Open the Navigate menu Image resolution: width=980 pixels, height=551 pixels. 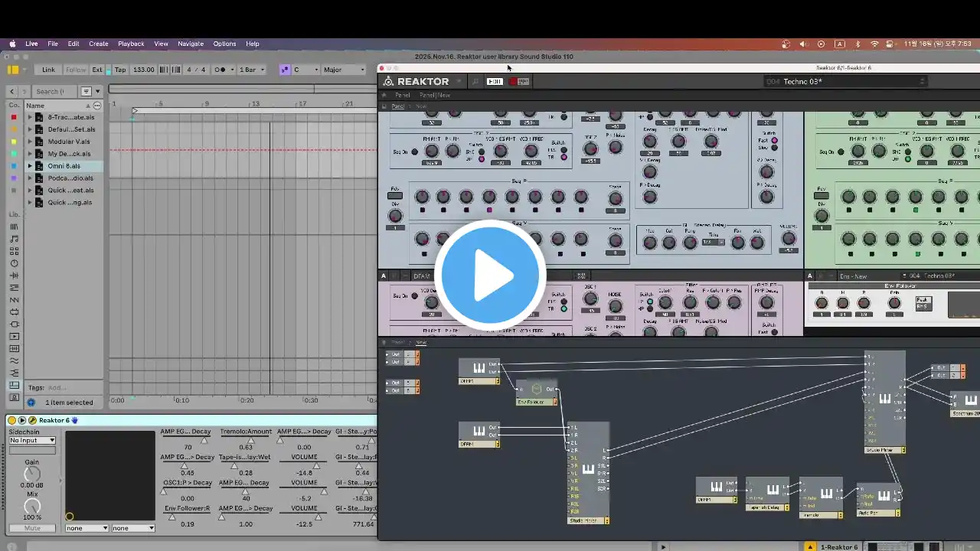pos(191,44)
